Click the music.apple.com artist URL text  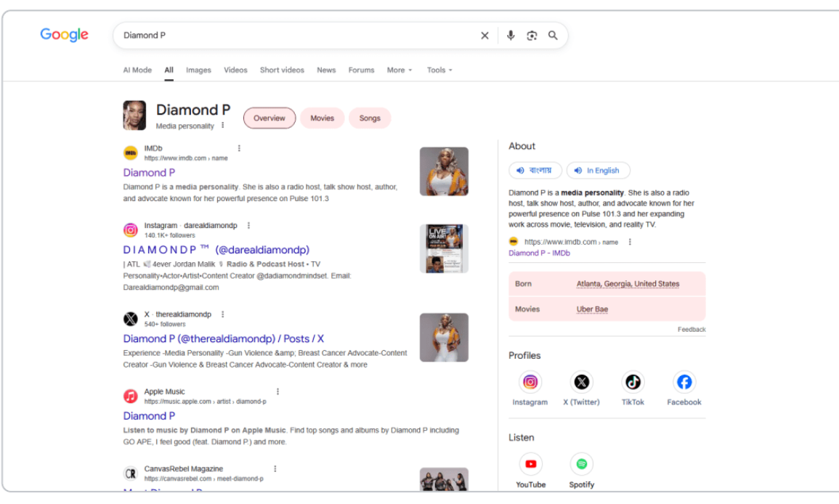tap(205, 402)
